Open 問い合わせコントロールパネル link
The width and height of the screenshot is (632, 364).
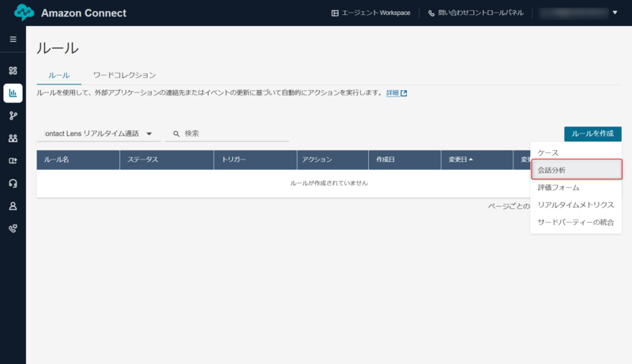tap(476, 13)
